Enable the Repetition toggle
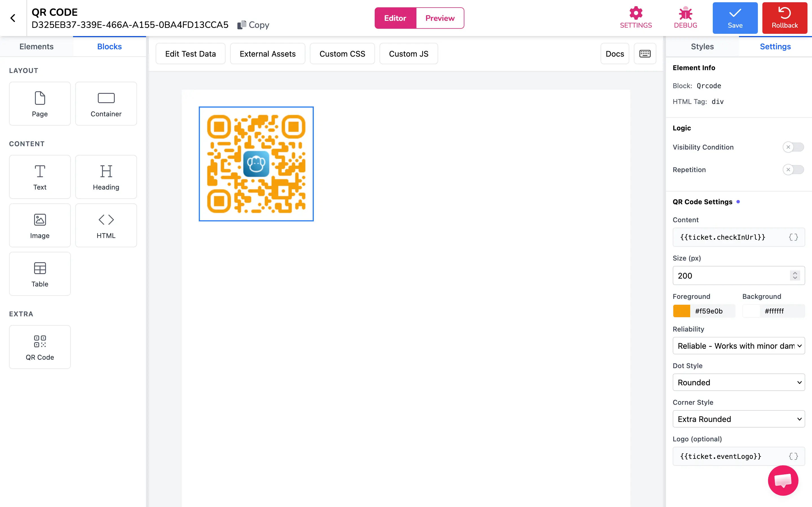812x507 pixels. [x=793, y=170]
